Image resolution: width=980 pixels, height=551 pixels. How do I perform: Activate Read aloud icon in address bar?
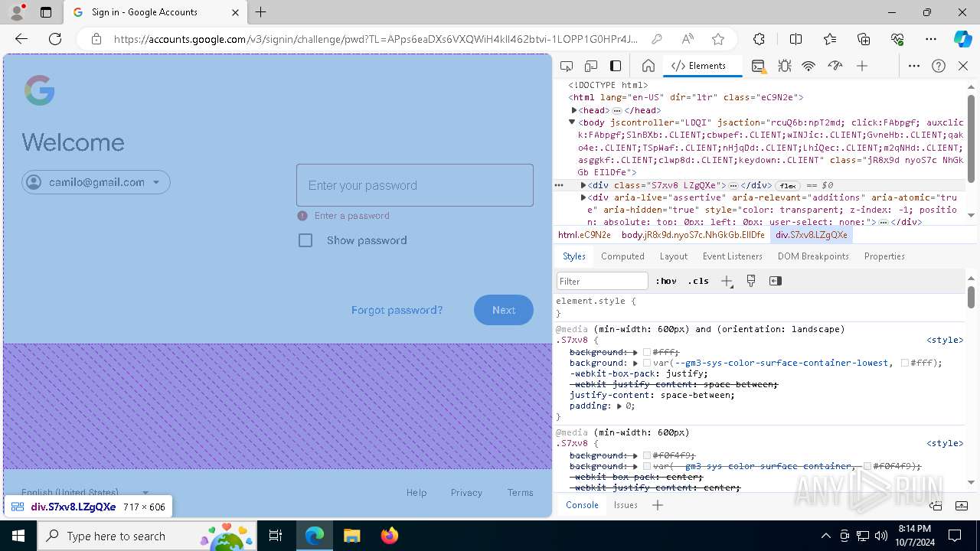pyautogui.click(x=688, y=39)
